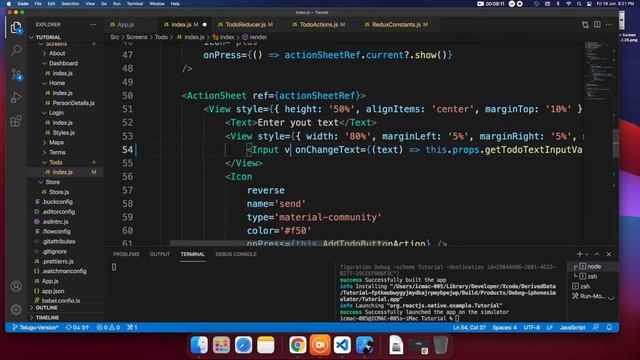Open Finder from the dock
Image resolution: width=640 pixels, height=360 pixels.
point(199,345)
